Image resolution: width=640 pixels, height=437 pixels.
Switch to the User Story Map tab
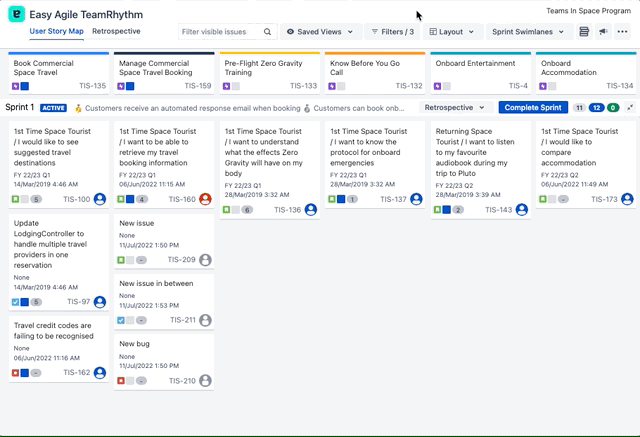(x=56, y=31)
